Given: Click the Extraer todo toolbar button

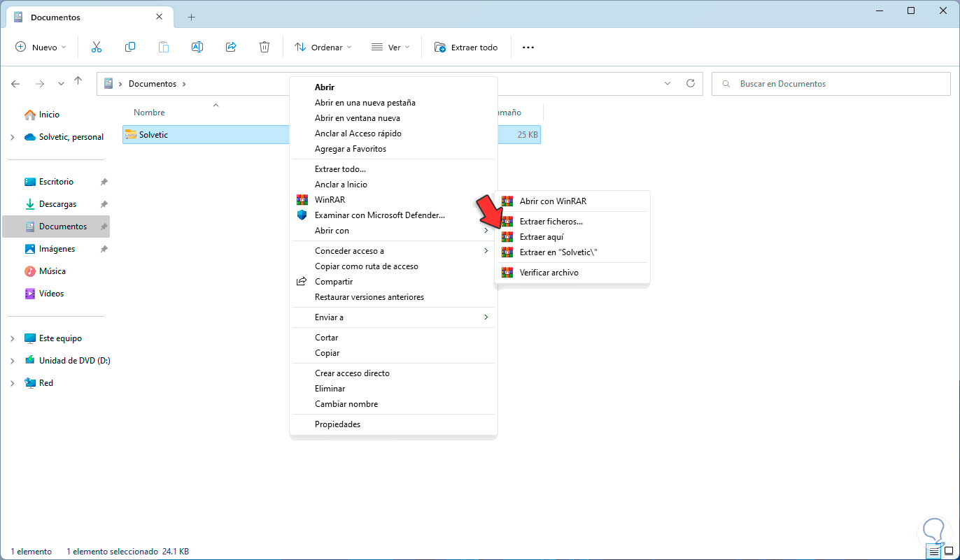Looking at the screenshot, I should (x=466, y=48).
